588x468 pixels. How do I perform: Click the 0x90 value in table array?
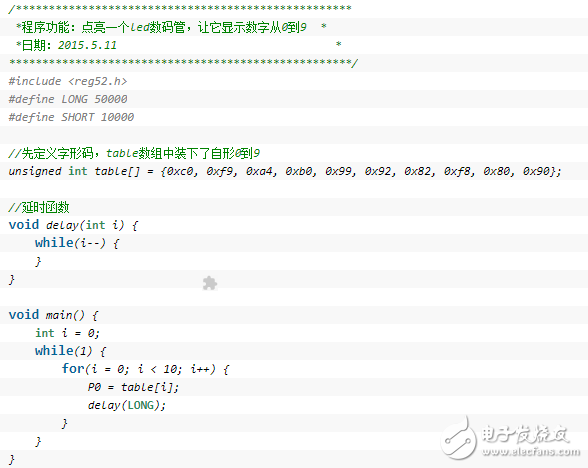[x=536, y=171]
